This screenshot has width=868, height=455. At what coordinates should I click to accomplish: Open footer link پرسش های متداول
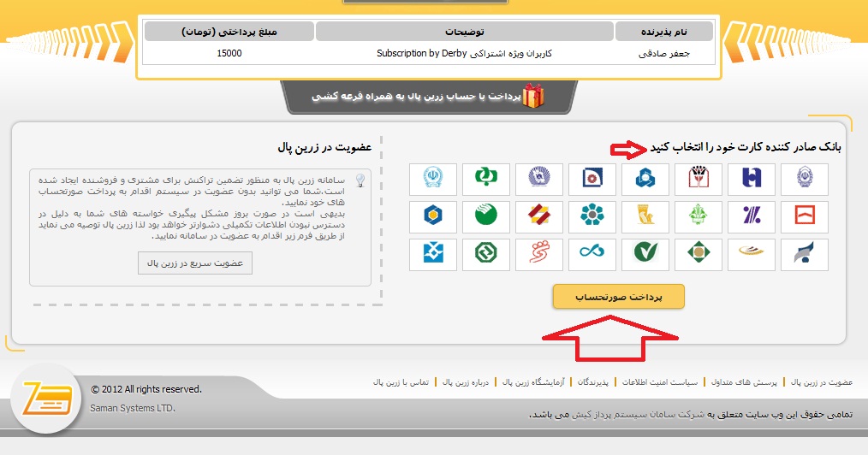744,382
